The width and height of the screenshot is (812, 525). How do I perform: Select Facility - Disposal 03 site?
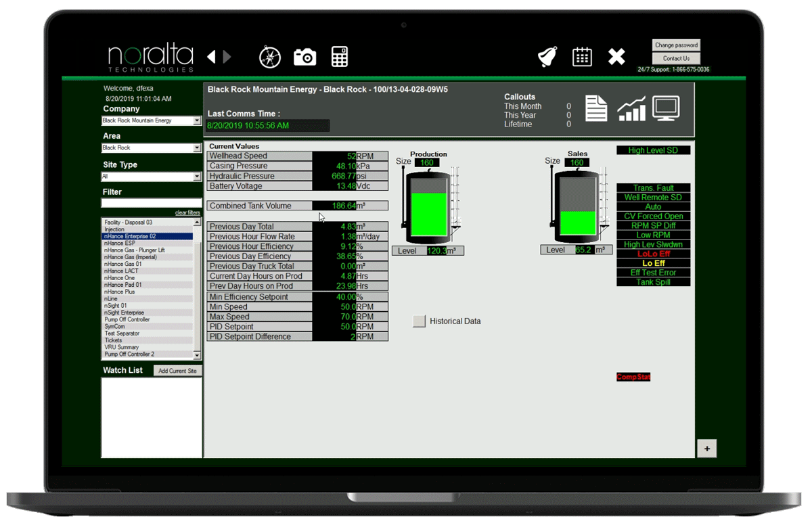tap(148, 223)
